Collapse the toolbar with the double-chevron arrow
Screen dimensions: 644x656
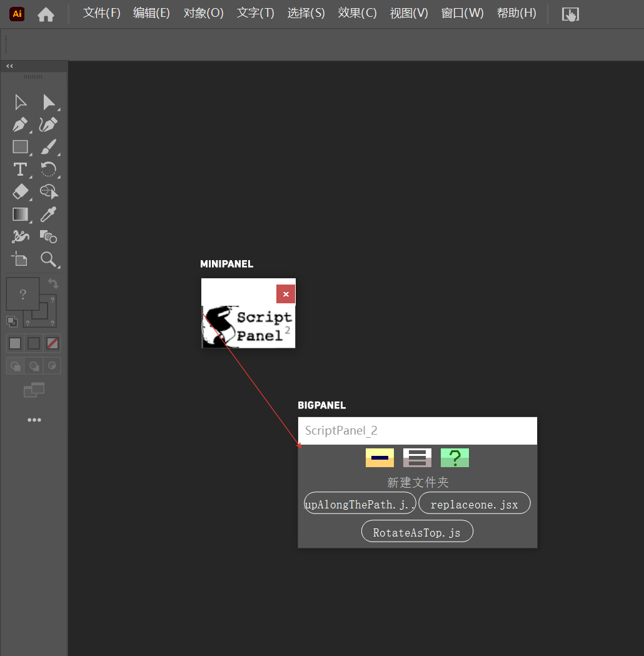pyautogui.click(x=9, y=65)
